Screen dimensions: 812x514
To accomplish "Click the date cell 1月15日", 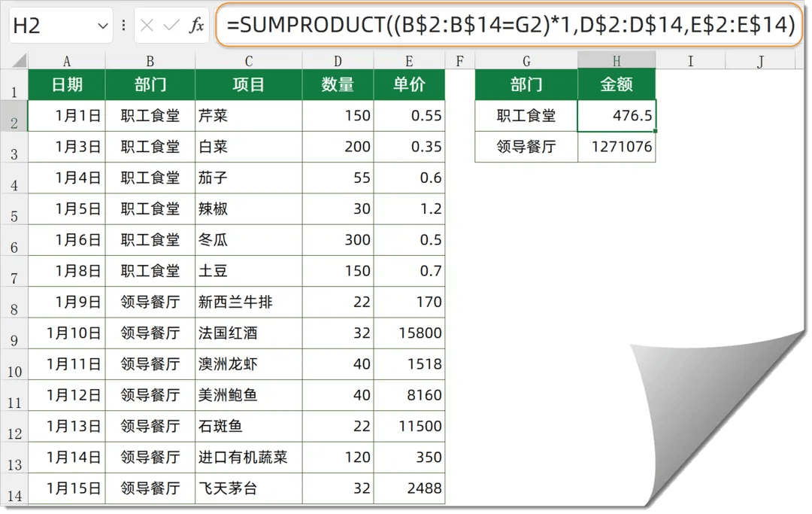I will point(67,488).
